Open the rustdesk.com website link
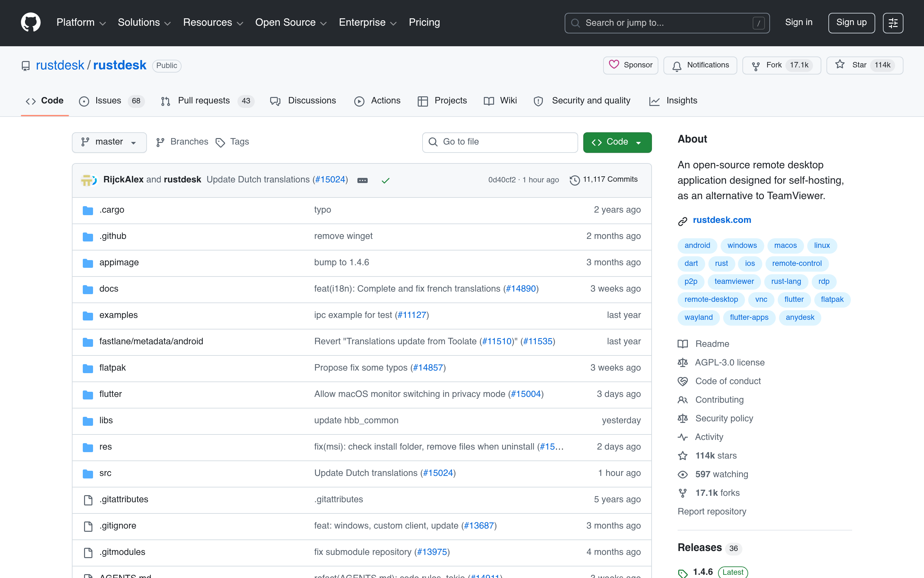Screen dimensions: 924x578 pyautogui.click(x=722, y=220)
